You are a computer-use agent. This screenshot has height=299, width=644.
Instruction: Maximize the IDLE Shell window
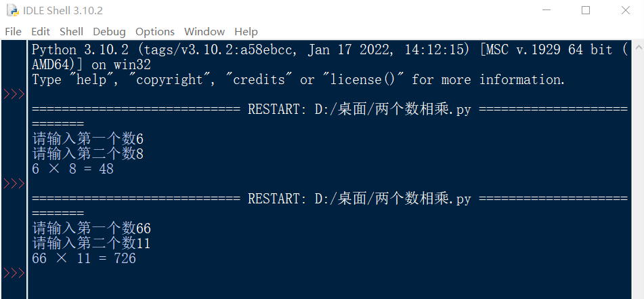click(586, 10)
